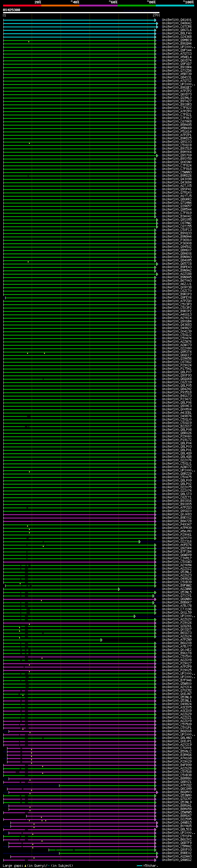Image resolution: width=197 pixels, height=868 pixels.
Task: Click UniRef100_B9GQE7 label
Action: 177,88
